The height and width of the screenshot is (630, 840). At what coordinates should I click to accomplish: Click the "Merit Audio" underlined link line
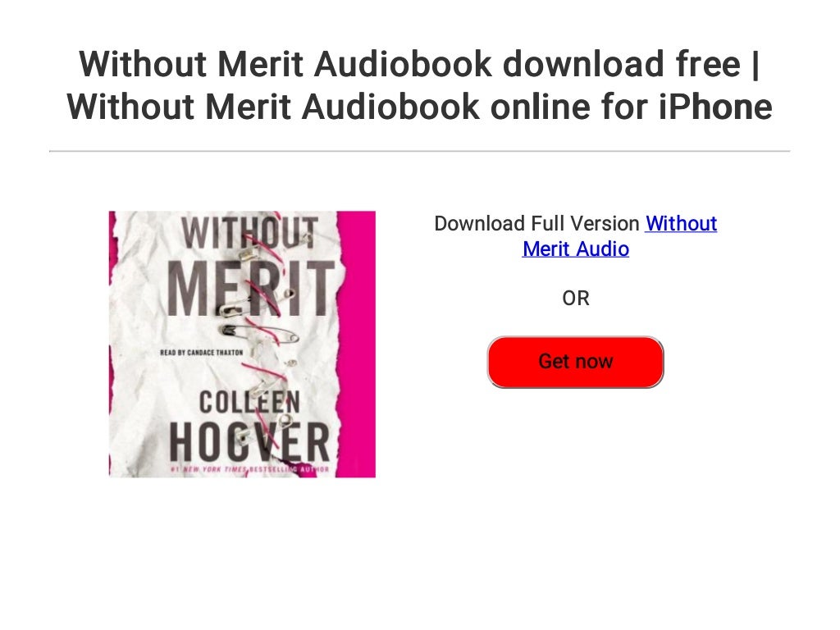tap(575, 249)
